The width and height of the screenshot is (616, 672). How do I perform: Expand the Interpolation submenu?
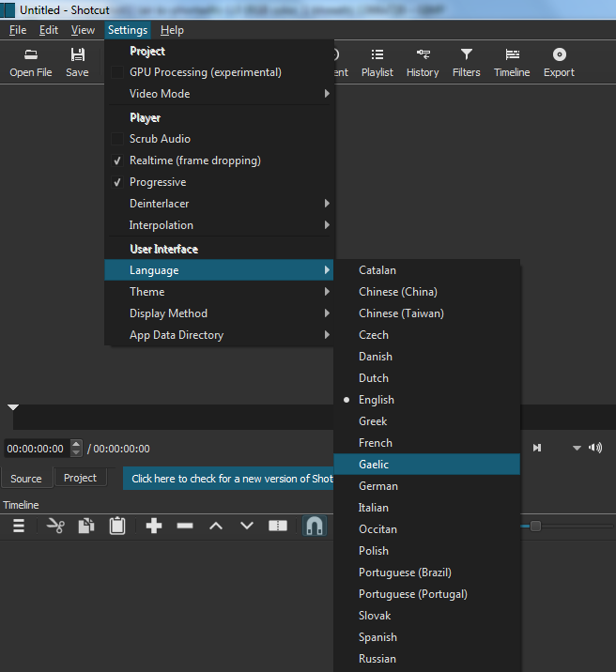[219, 225]
